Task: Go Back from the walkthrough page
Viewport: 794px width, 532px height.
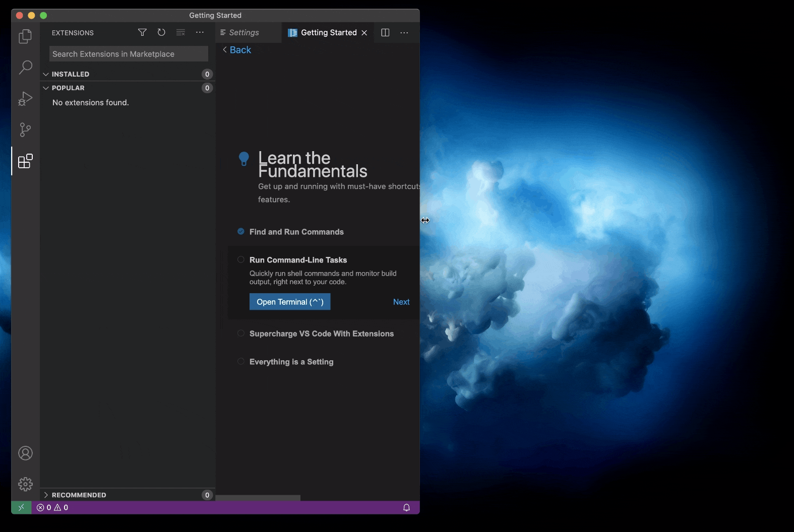Action: click(x=237, y=50)
